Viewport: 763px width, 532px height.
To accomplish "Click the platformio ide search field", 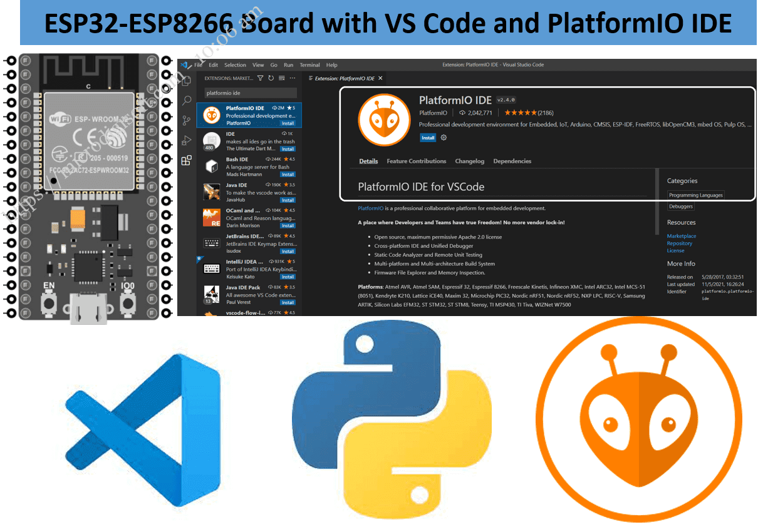I will 249,92.
